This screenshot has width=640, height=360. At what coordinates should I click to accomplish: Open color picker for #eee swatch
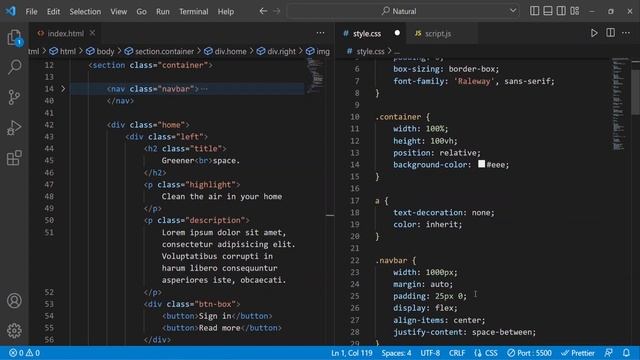[x=482, y=164]
